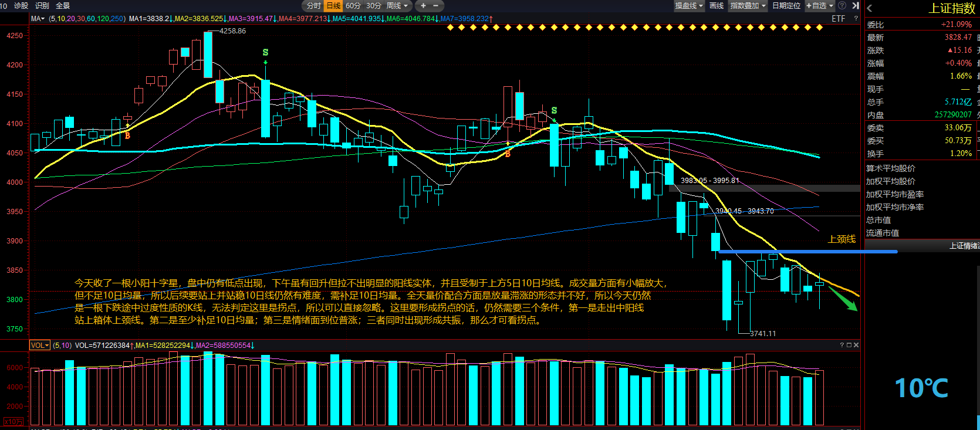Open 操盘线 dropdown
The image size is (980, 430).
pyautogui.click(x=688, y=5)
